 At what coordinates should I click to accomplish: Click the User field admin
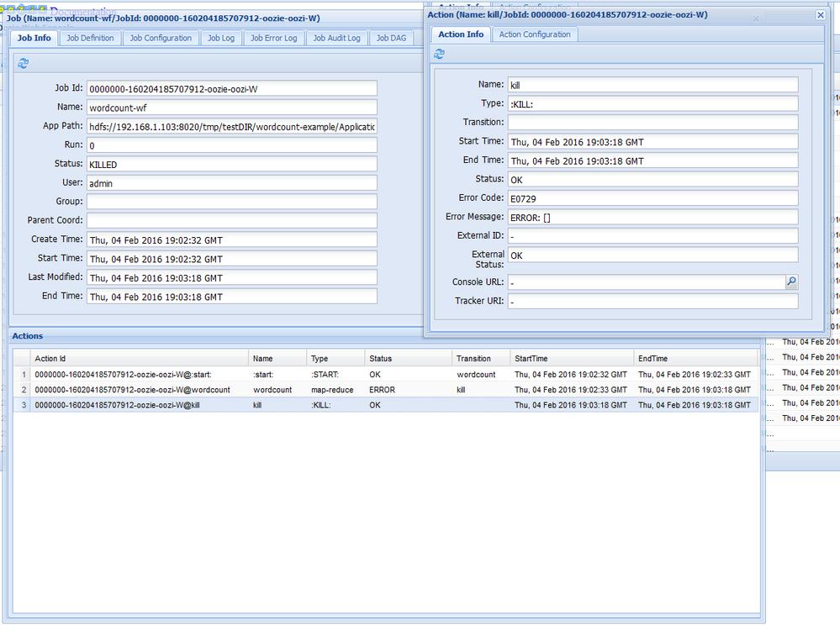(x=232, y=182)
